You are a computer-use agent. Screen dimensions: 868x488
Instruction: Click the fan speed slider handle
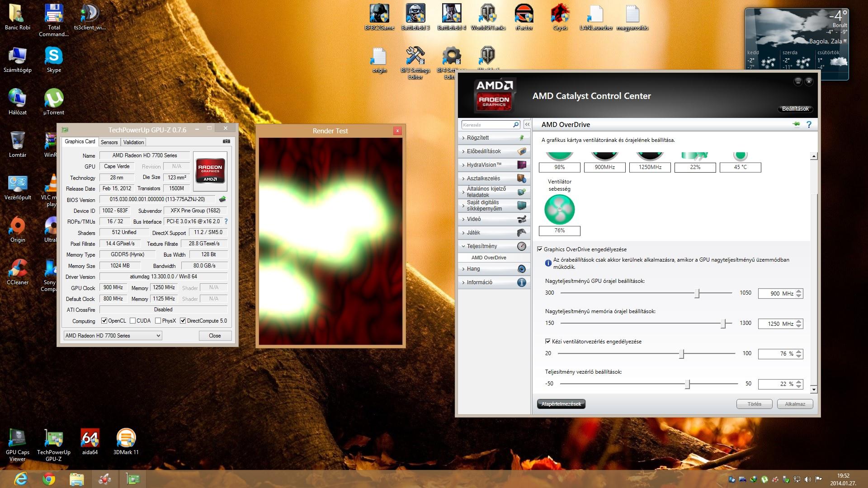[x=682, y=354]
